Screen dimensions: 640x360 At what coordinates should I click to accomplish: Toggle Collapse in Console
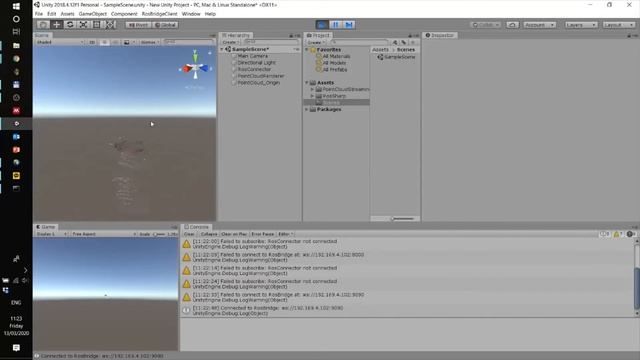point(209,234)
